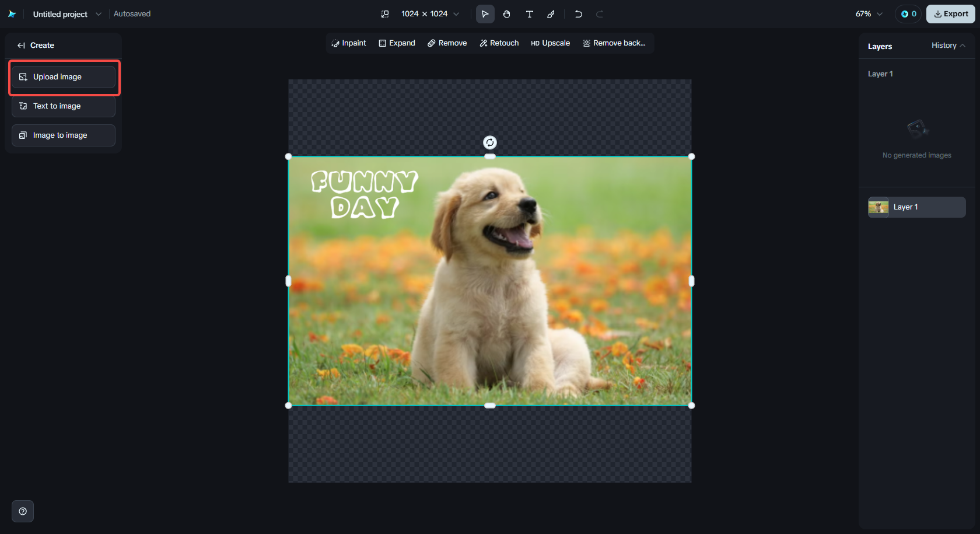Open the HD Upscale tool

click(551, 43)
